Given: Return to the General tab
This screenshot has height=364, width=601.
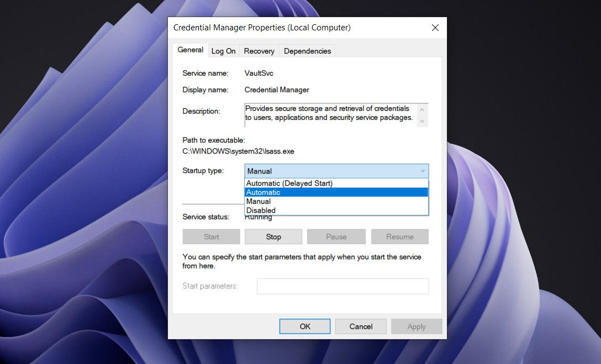Looking at the screenshot, I should point(190,50).
